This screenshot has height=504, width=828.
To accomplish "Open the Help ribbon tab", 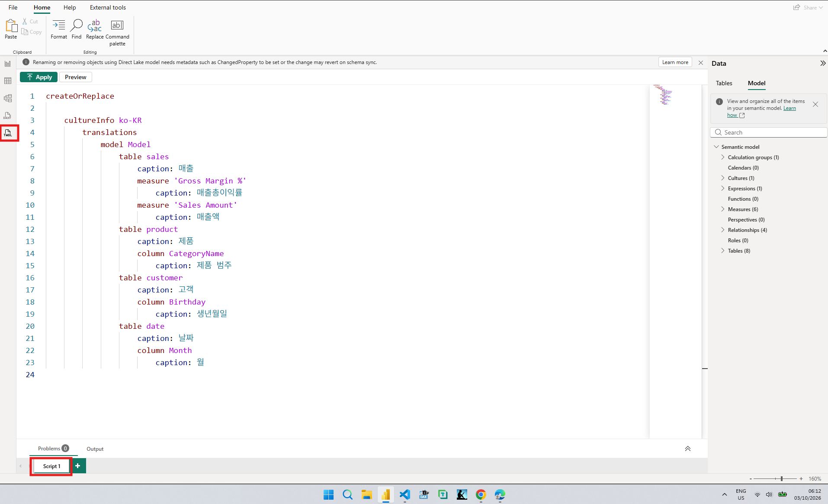I will pos(70,7).
